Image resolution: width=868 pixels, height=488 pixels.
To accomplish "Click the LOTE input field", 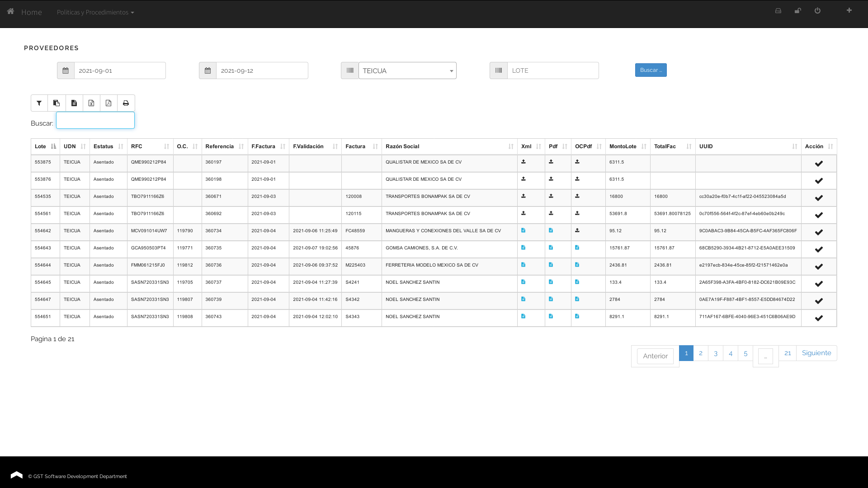I will coord(552,70).
